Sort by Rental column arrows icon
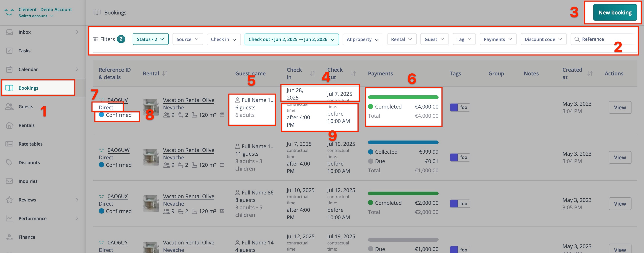This screenshot has width=644, height=253. click(x=165, y=73)
